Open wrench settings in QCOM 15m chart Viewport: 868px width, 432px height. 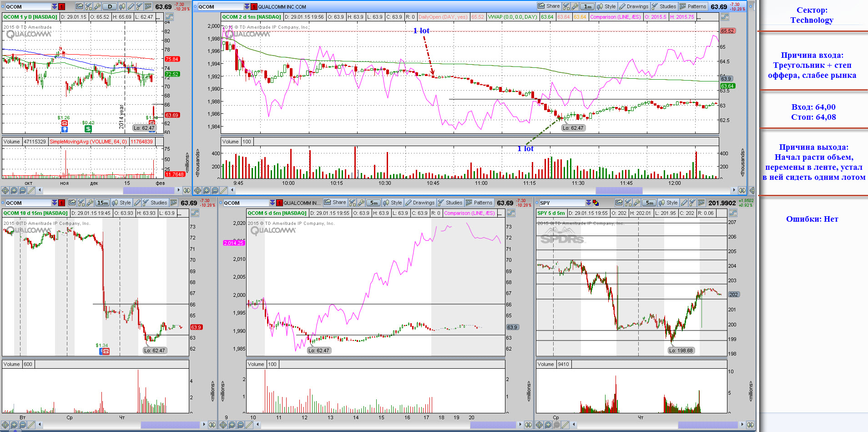click(90, 203)
